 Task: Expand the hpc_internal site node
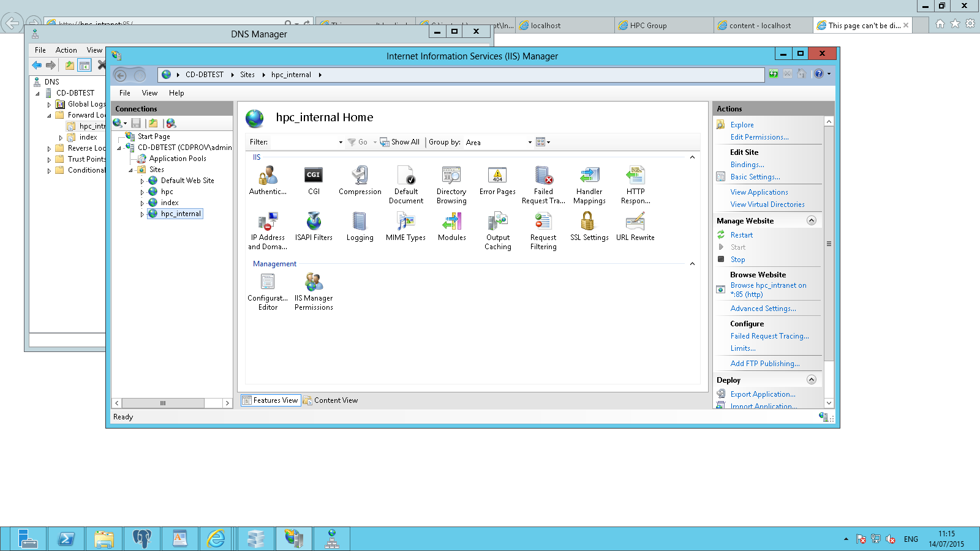(x=142, y=214)
